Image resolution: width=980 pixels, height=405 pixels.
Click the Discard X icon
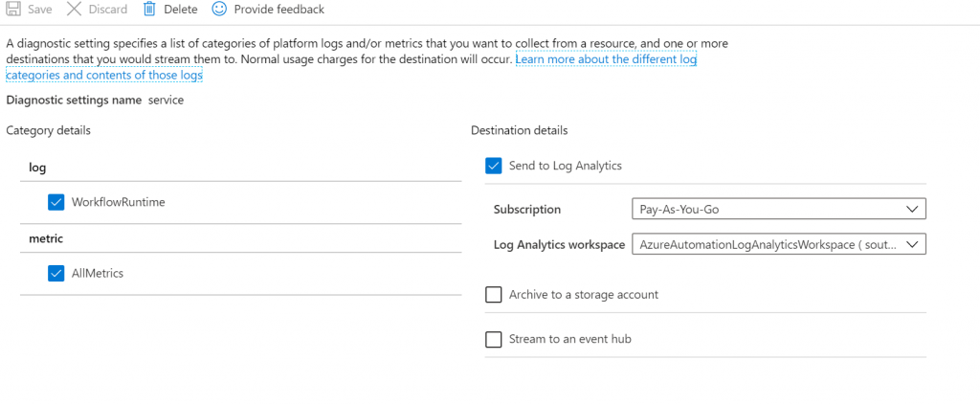click(x=74, y=10)
